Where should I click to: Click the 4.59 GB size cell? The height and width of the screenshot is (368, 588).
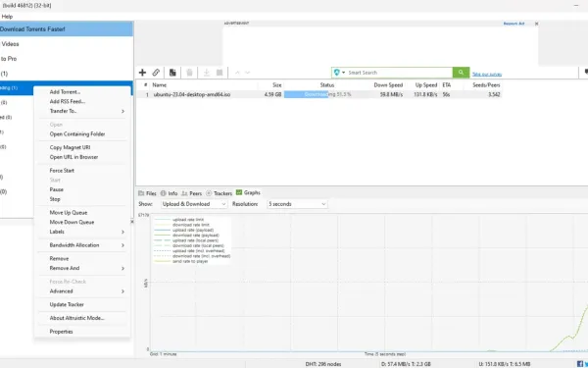(x=272, y=94)
